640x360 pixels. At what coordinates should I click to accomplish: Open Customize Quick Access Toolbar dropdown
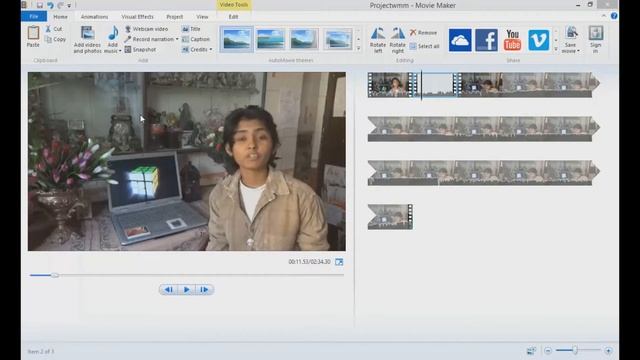69,6
